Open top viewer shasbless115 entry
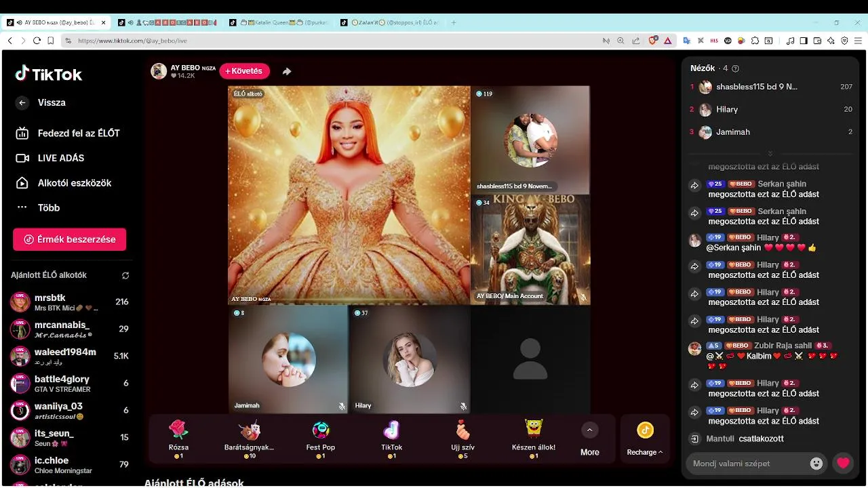The height and width of the screenshot is (488, 868). tap(771, 87)
